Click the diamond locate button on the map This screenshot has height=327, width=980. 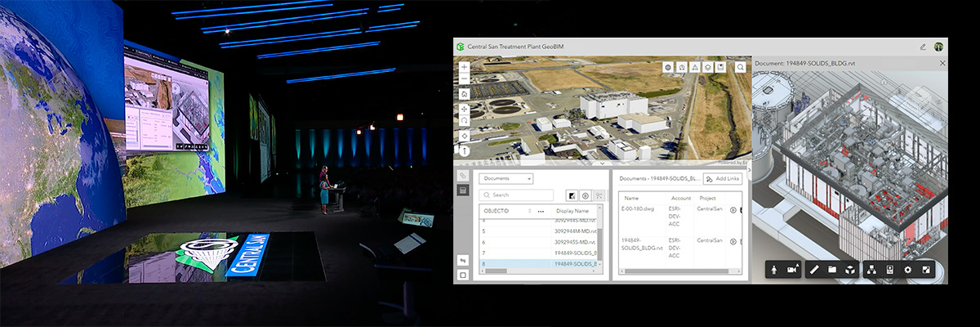point(465,136)
